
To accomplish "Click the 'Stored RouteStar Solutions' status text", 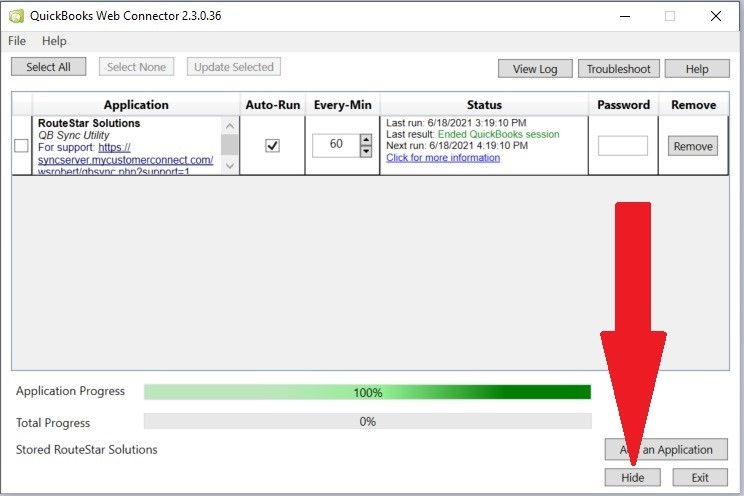I will click(x=86, y=449).
